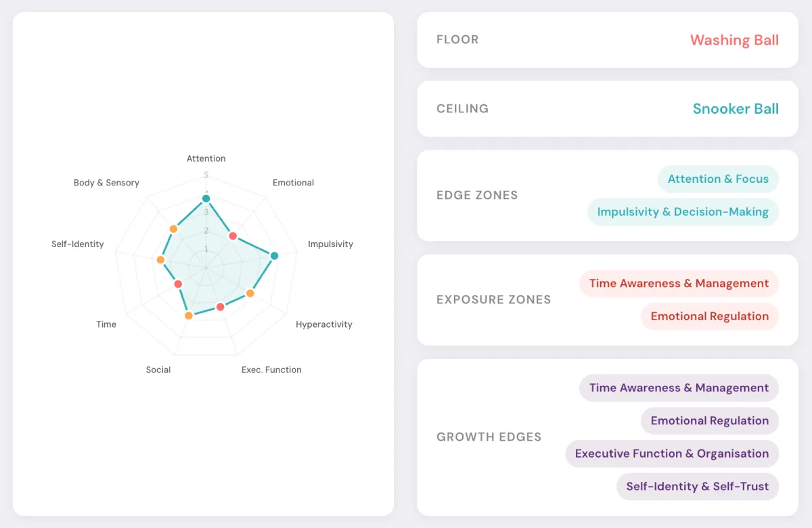
Task: Click the Washing Ball floor value
Action: (x=734, y=40)
